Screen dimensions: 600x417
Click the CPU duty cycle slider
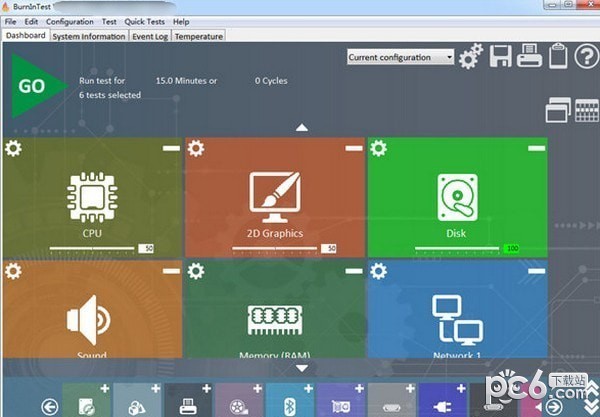(92, 249)
